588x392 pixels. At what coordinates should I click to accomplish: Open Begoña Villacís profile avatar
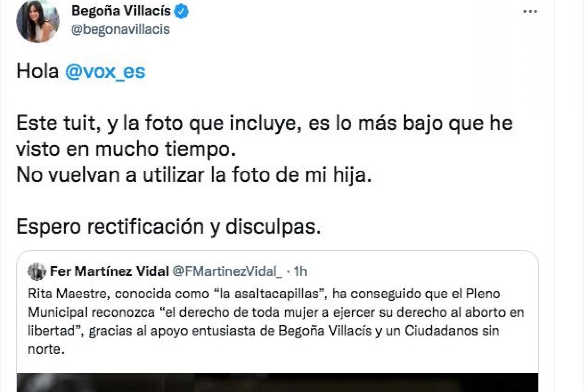38,21
